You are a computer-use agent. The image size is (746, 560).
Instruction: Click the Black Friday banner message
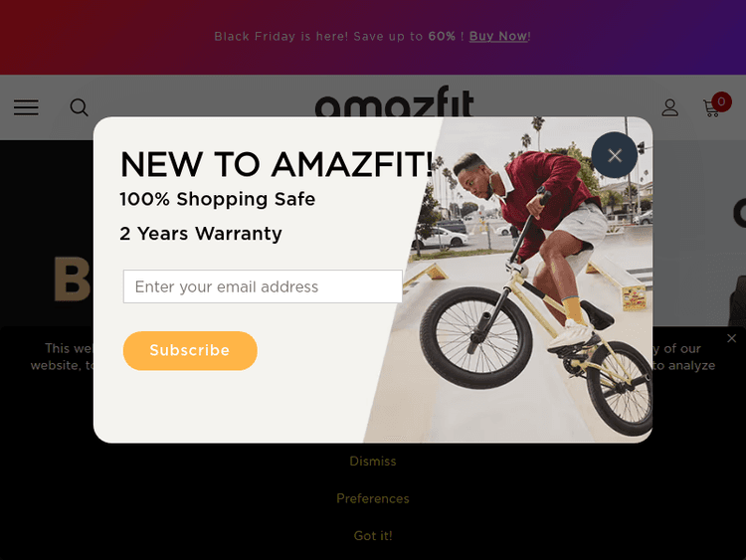point(372,36)
